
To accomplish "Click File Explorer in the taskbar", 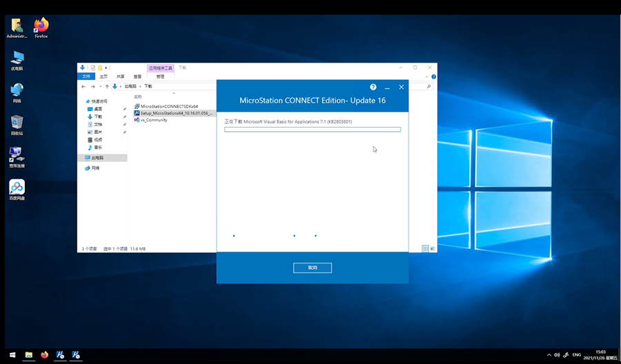I will click(x=28, y=355).
